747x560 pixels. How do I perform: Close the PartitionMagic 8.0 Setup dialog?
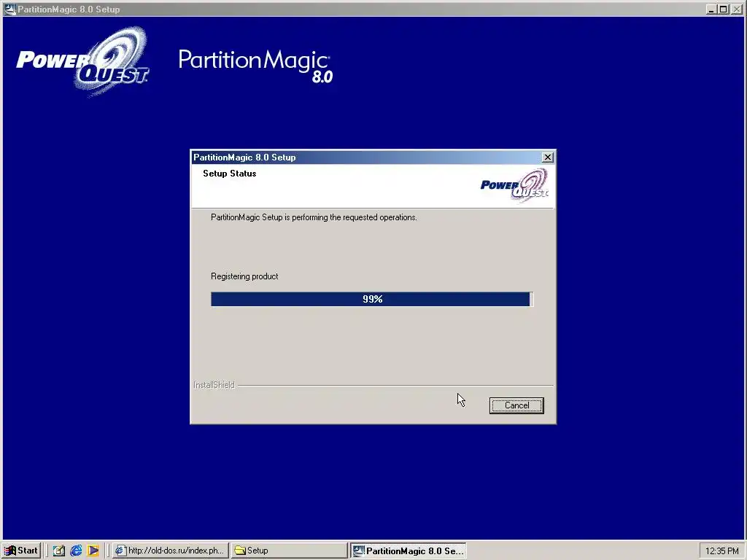547,157
